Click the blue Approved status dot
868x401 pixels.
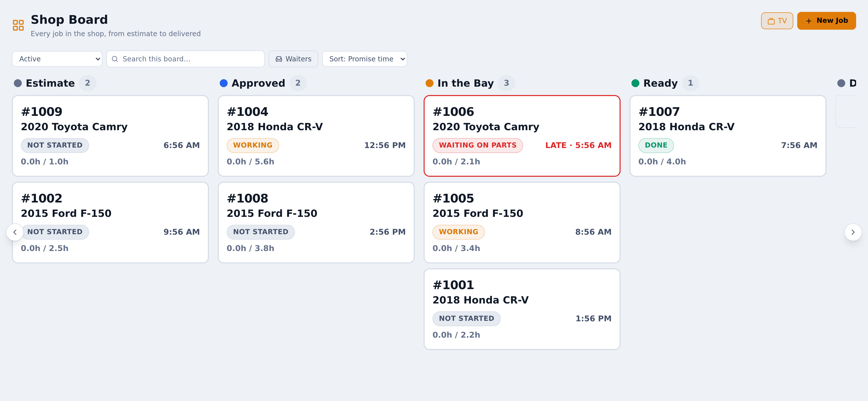pyautogui.click(x=223, y=83)
